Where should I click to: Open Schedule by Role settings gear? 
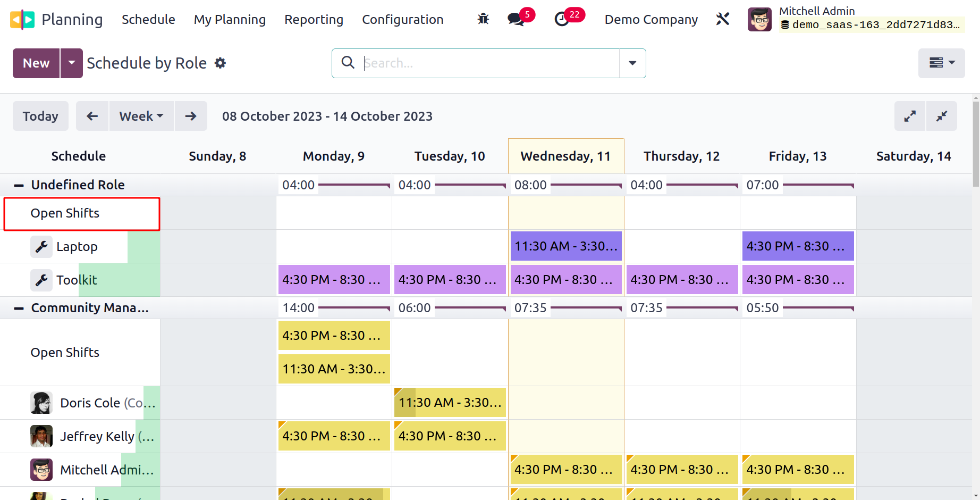[221, 63]
